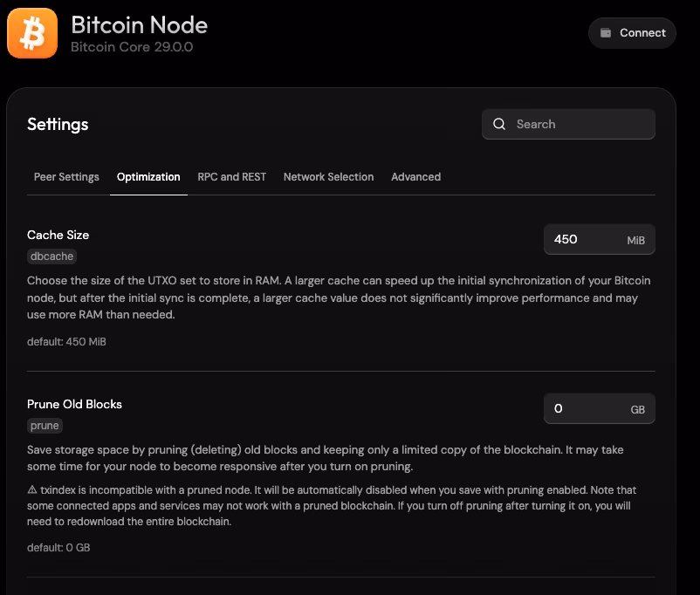700x595 pixels.
Task: Click the Cache Size value field showing 450
Action: pos(576,239)
